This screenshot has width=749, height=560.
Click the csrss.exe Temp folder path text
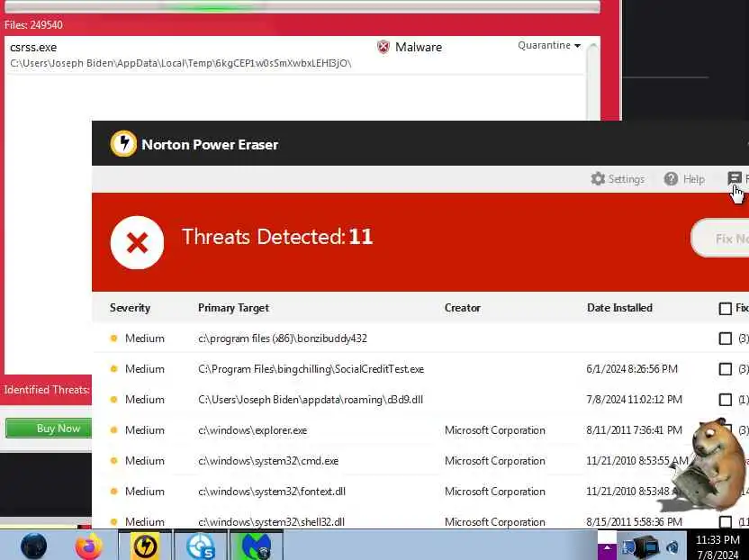tap(181, 63)
